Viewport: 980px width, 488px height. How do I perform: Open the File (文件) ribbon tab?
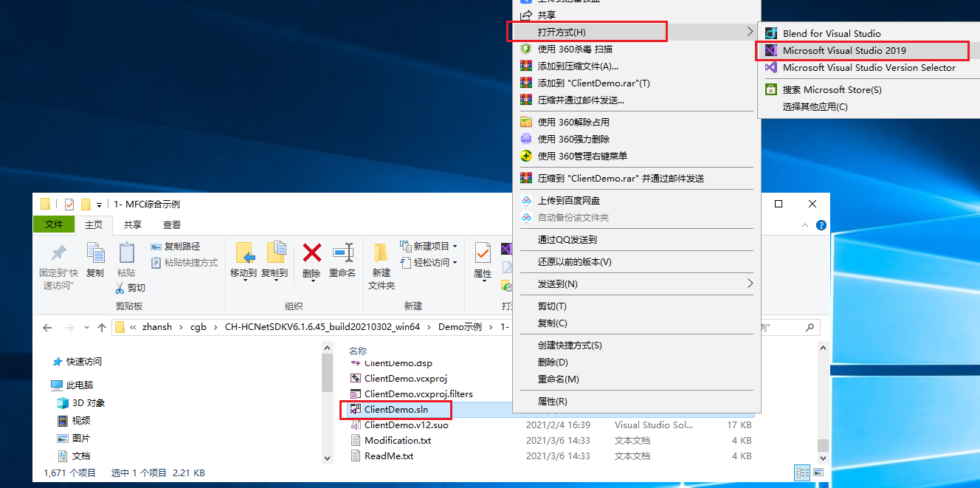pos(54,224)
